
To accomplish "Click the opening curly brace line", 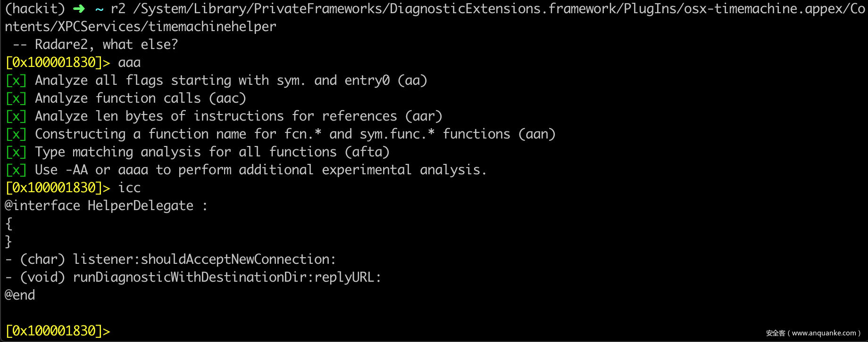I will 8,224.
